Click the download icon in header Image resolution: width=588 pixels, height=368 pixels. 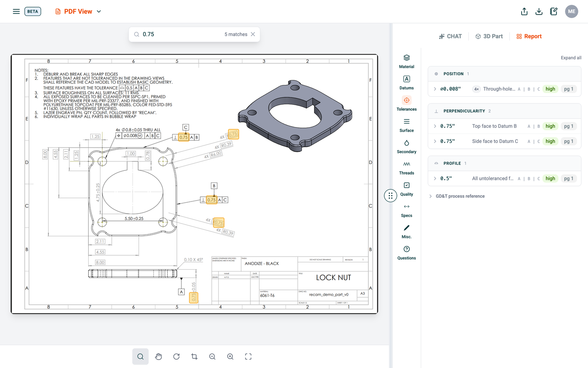click(x=539, y=11)
